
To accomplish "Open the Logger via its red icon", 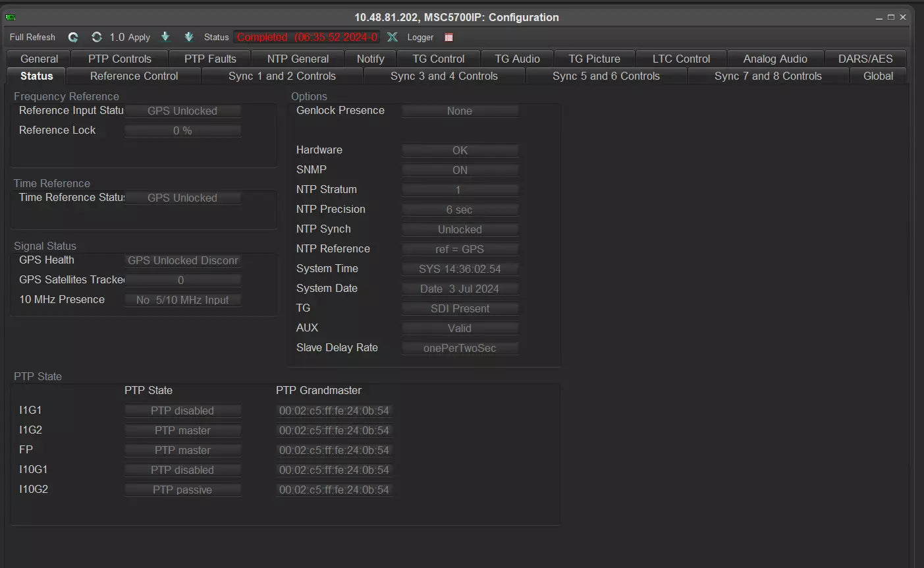I will coord(449,38).
